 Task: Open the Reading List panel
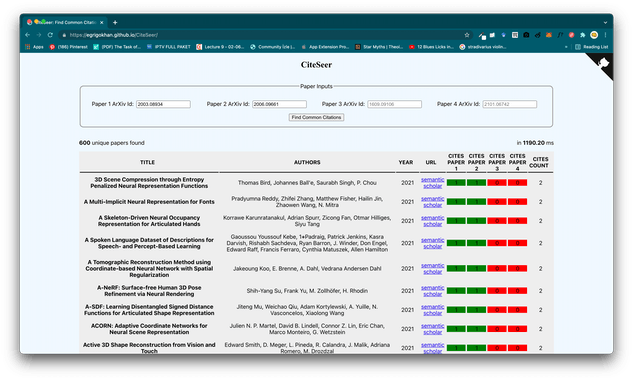[591, 47]
